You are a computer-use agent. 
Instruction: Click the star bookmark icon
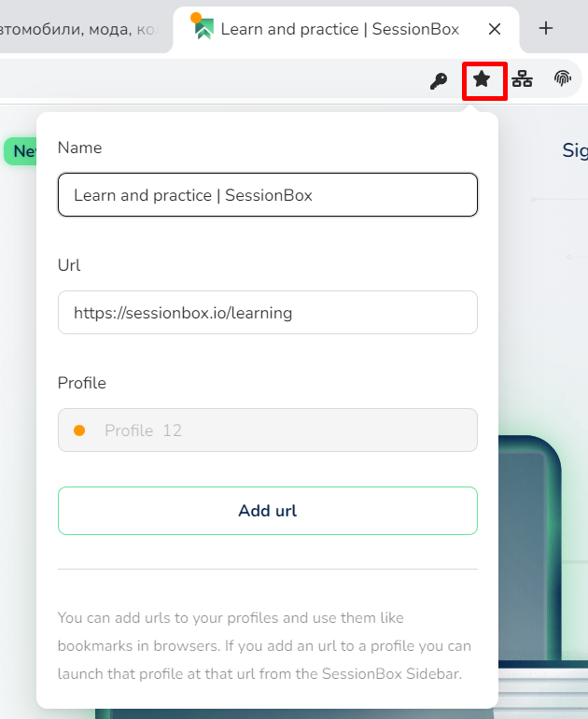(482, 79)
